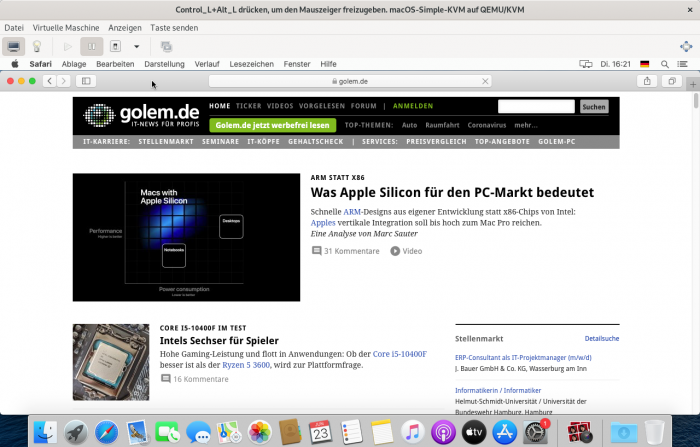Switch the VM viewer to fullscreen
Image resolution: width=700 pixels, height=447 pixels.
click(686, 46)
